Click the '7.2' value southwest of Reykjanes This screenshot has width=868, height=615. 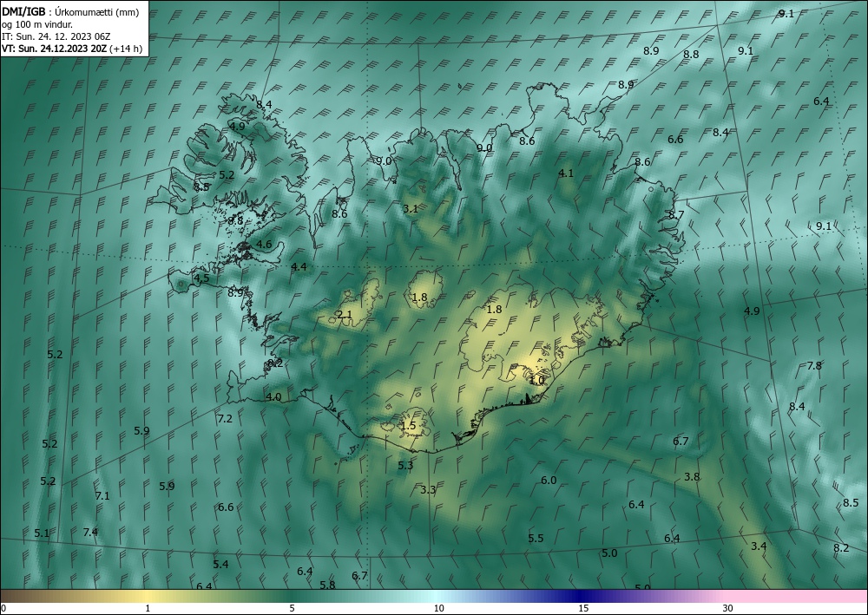coord(225,419)
